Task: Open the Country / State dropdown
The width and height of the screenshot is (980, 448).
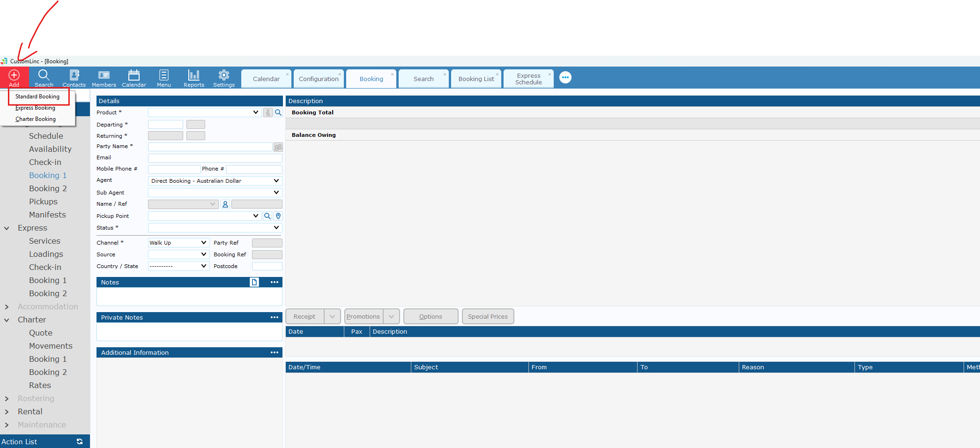Action: (204, 266)
